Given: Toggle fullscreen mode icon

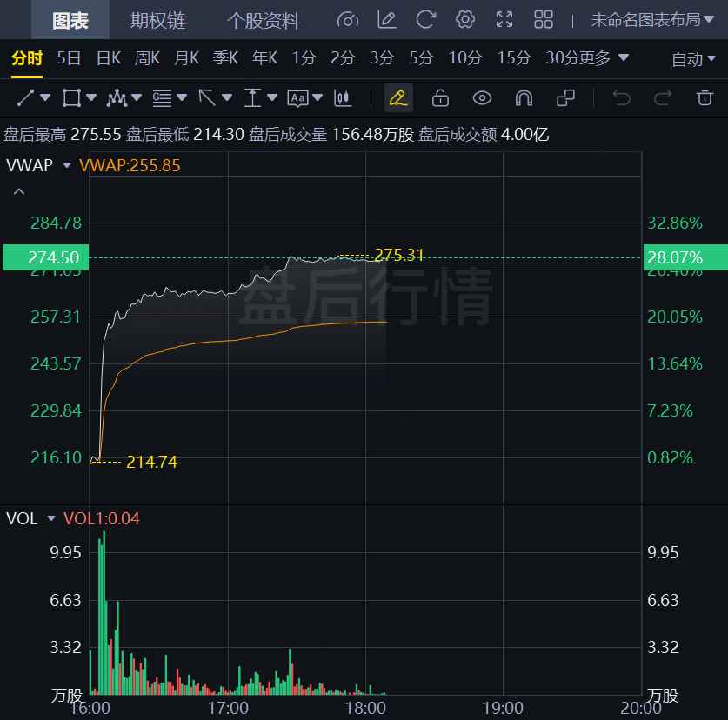Looking at the screenshot, I should click(504, 19).
